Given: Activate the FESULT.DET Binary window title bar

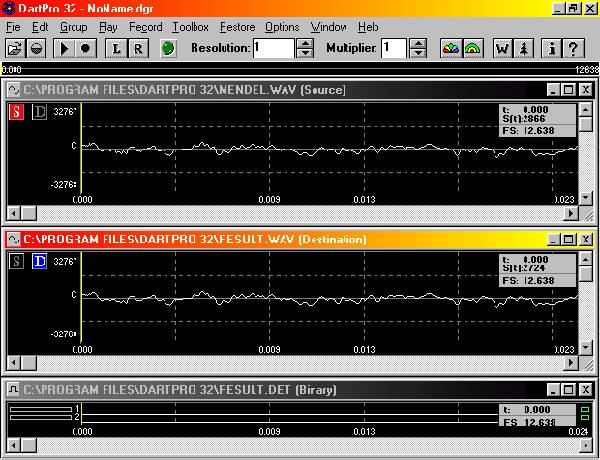Looking at the screenshot, I should (x=250, y=389).
